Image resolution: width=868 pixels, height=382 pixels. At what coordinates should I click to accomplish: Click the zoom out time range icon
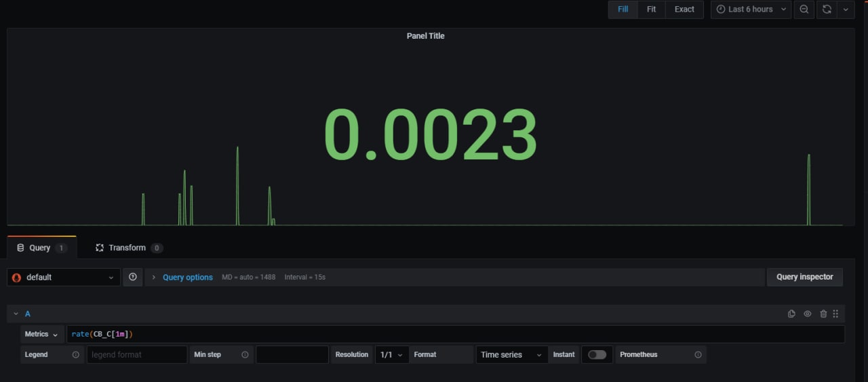(x=804, y=9)
